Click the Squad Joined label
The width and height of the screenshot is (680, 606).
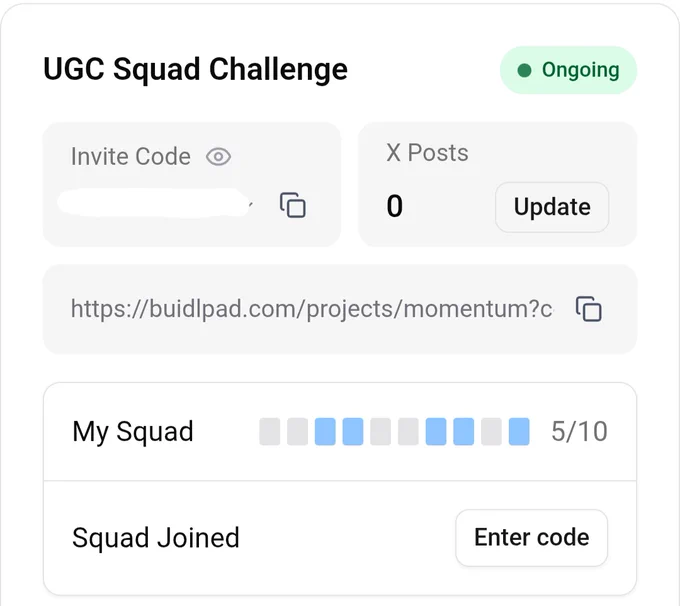pyautogui.click(x=156, y=538)
